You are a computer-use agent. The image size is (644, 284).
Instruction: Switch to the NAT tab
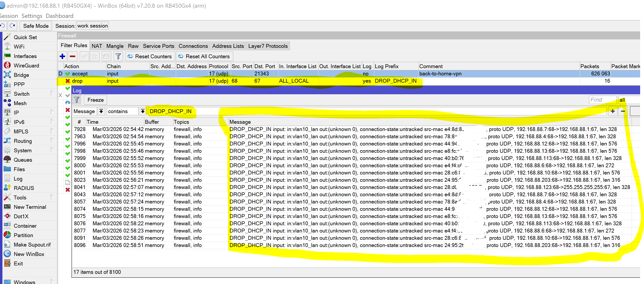97,46
